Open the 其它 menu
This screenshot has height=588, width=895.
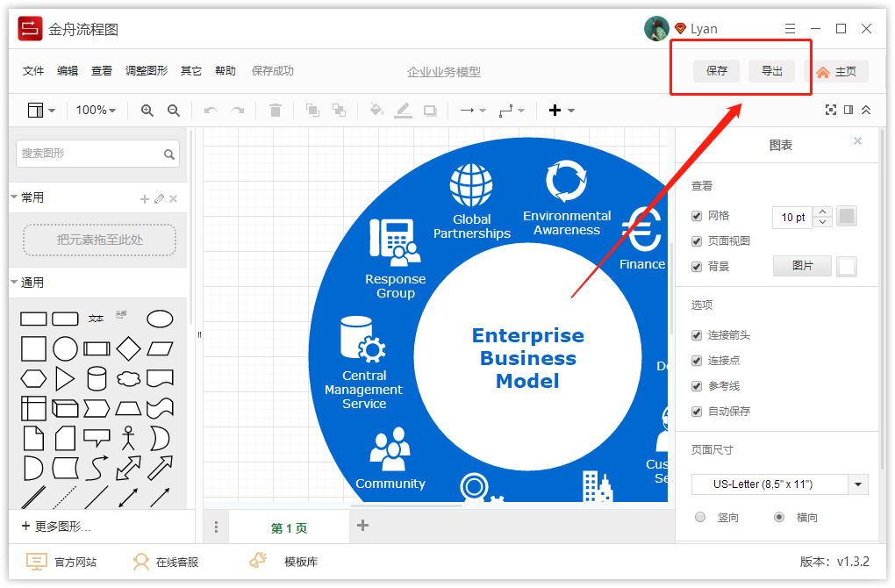191,71
